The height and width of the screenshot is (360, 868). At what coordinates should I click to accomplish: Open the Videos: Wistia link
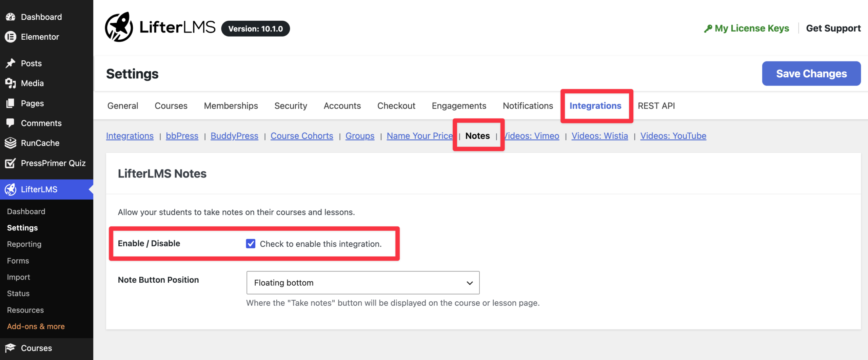coord(599,136)
